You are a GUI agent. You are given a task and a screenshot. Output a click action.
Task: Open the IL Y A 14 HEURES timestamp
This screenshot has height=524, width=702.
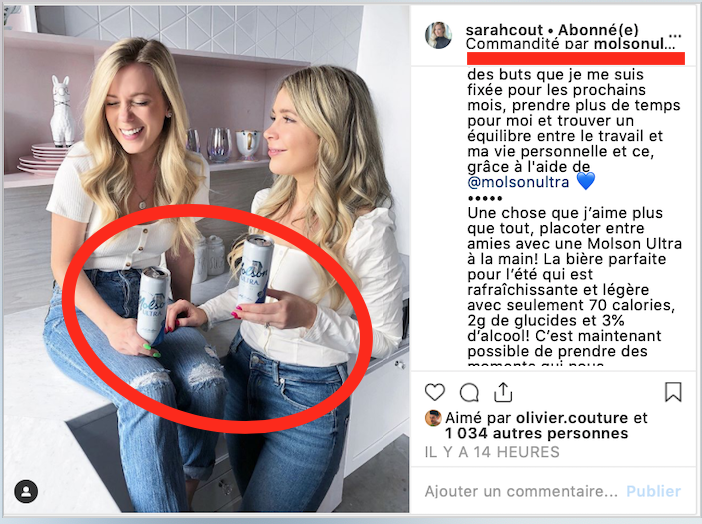point(492,452)
